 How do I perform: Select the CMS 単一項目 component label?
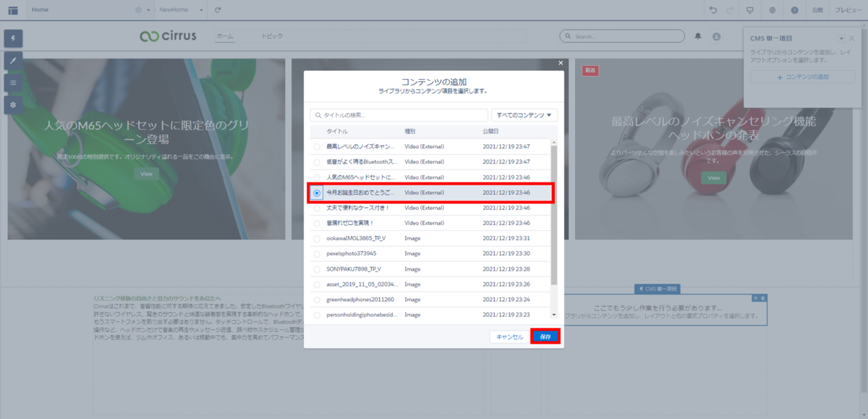(657, 289)
